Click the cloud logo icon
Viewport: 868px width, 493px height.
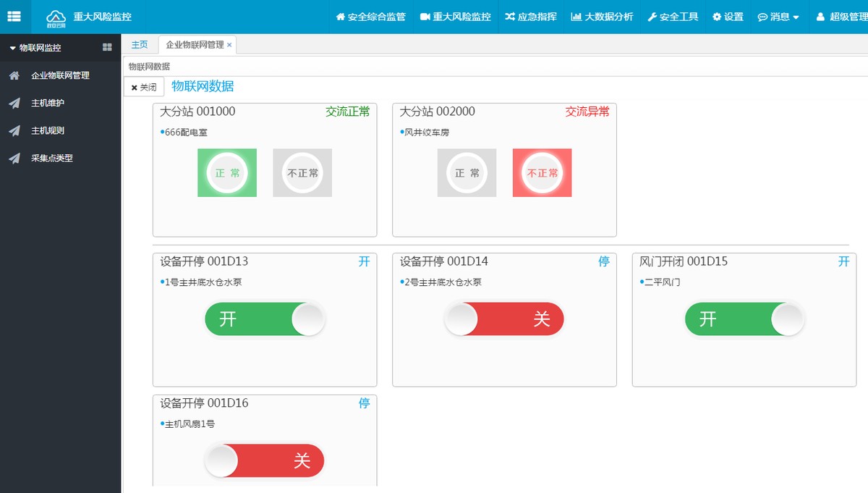pyautogui.click(x=56, y=17)
